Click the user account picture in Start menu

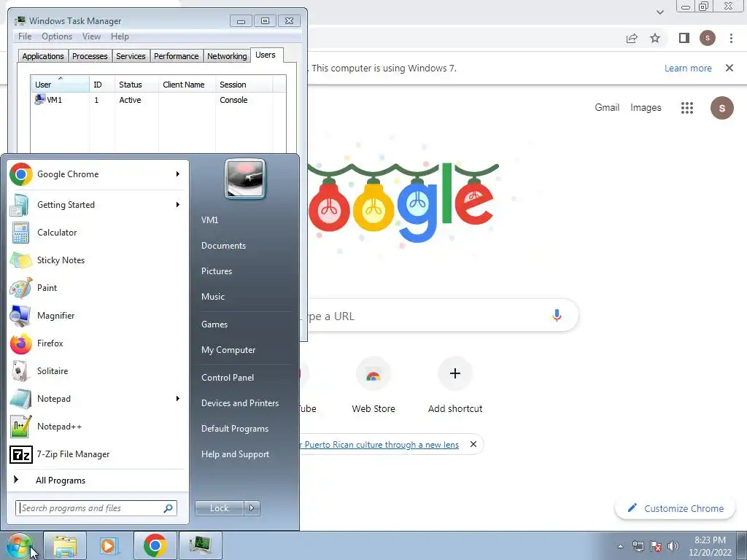tap(245, 179)
